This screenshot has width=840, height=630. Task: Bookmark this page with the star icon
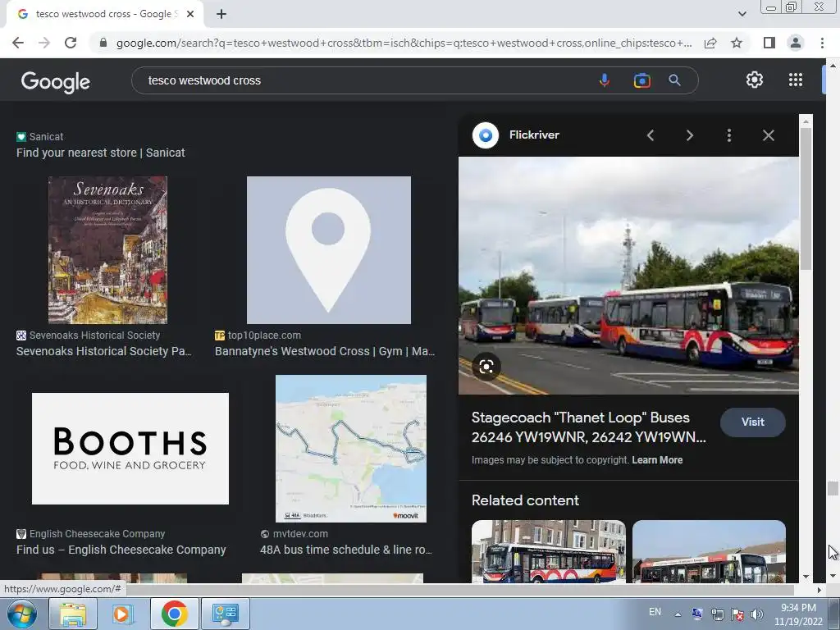(x=737, y=43)
